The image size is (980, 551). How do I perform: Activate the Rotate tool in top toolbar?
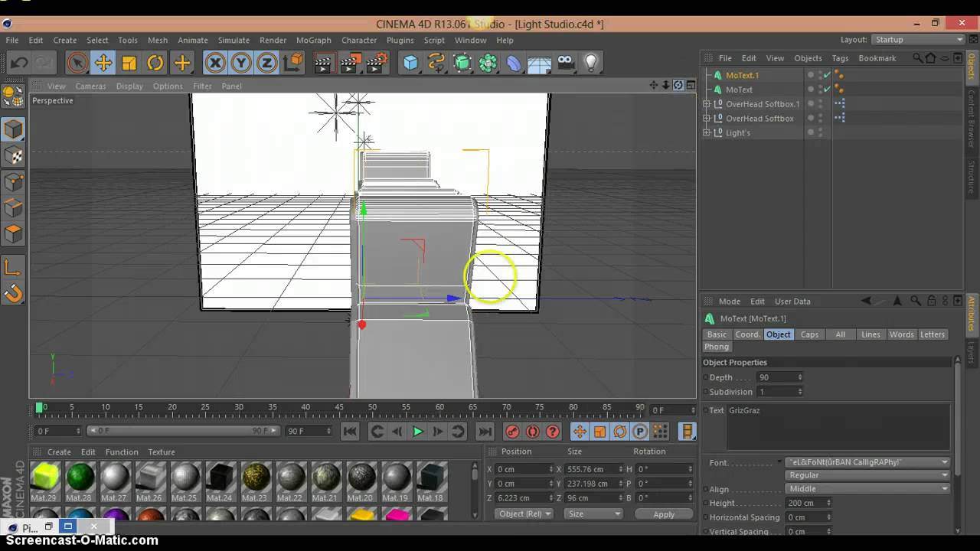(155, 63)
